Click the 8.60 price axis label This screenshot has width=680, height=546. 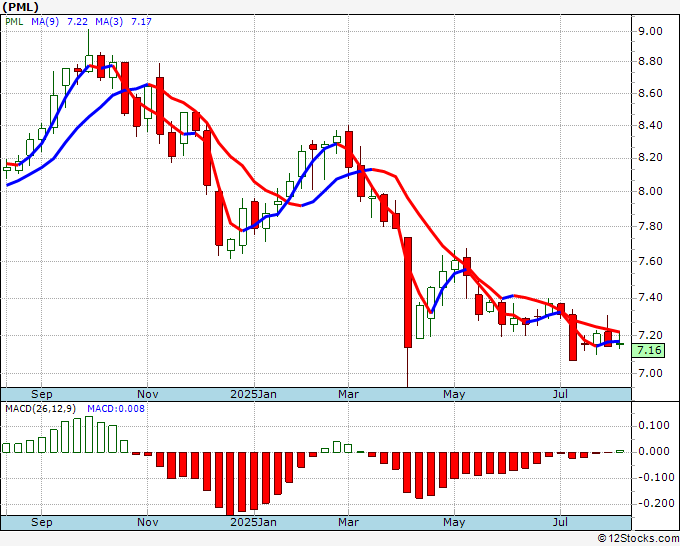coord(650,93)
